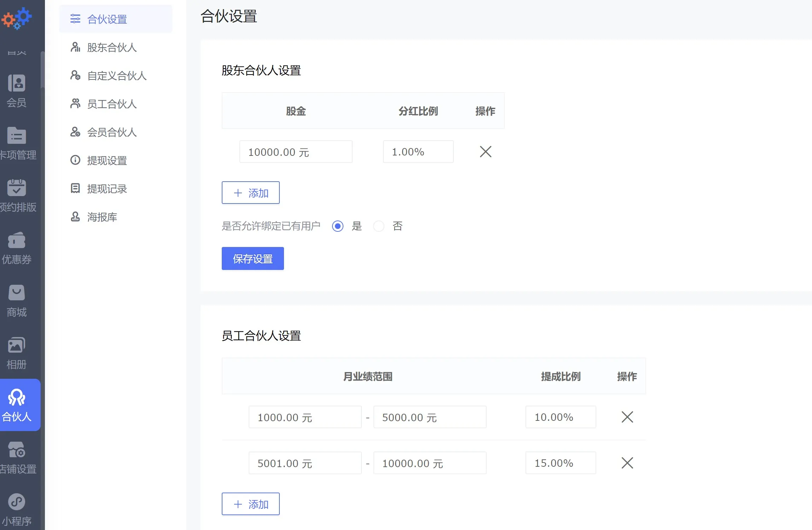Click the 月业绩范围 column header
The width and height of the screenshot is (812, 530).
(368, 376)
